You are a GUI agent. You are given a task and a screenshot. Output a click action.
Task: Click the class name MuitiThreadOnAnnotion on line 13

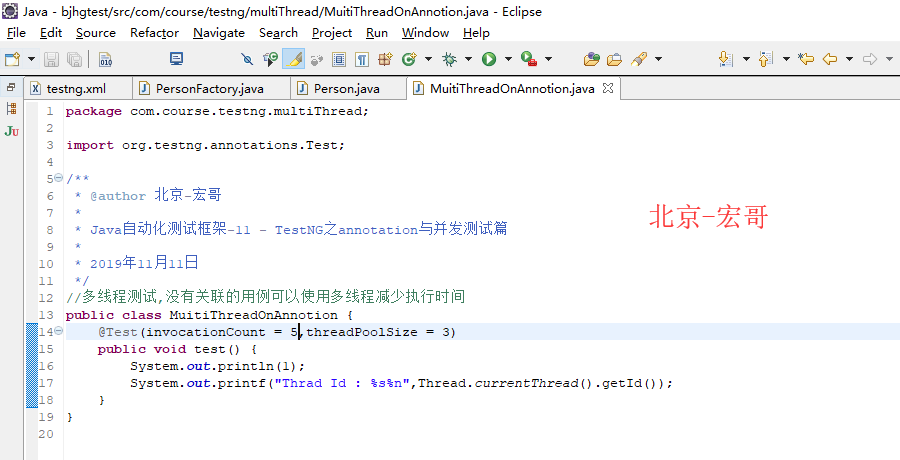click(x=253, y=315)
